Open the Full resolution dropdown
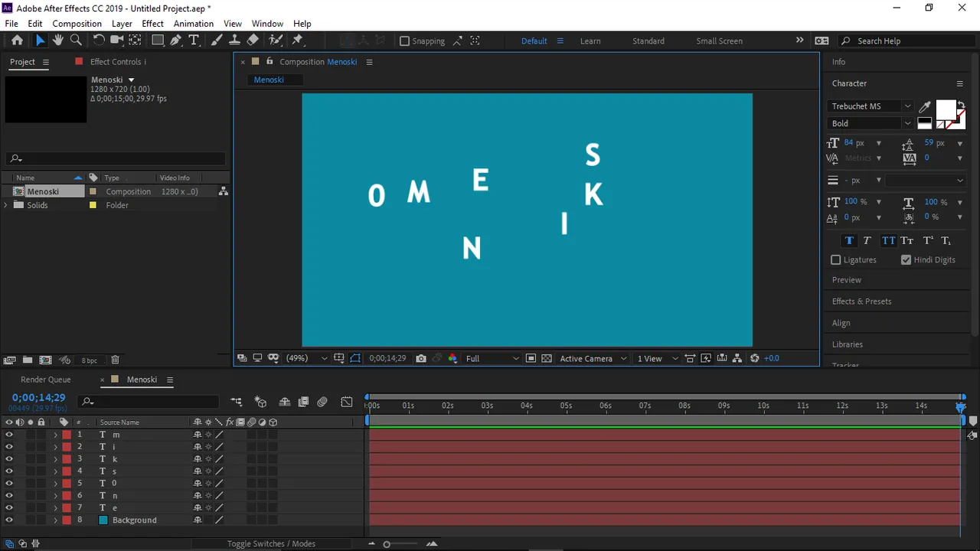980x551 pixels. coord(492,358)
